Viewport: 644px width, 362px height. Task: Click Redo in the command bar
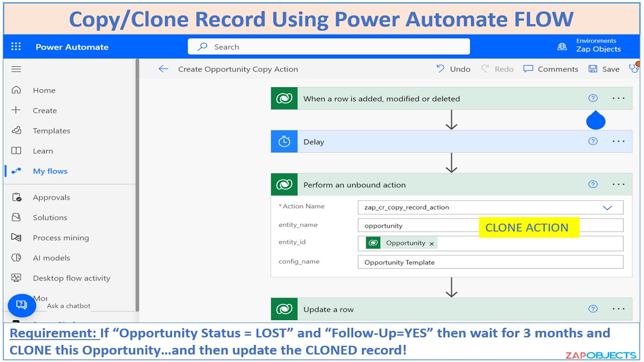pyautogui.click(x=497, y=69)
